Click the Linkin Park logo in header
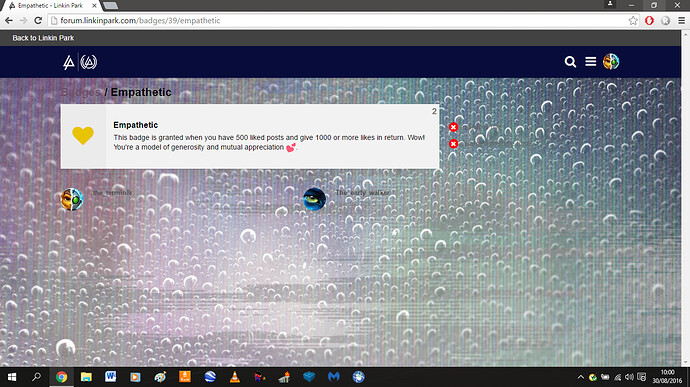The image size is (690, 387). 69,62
